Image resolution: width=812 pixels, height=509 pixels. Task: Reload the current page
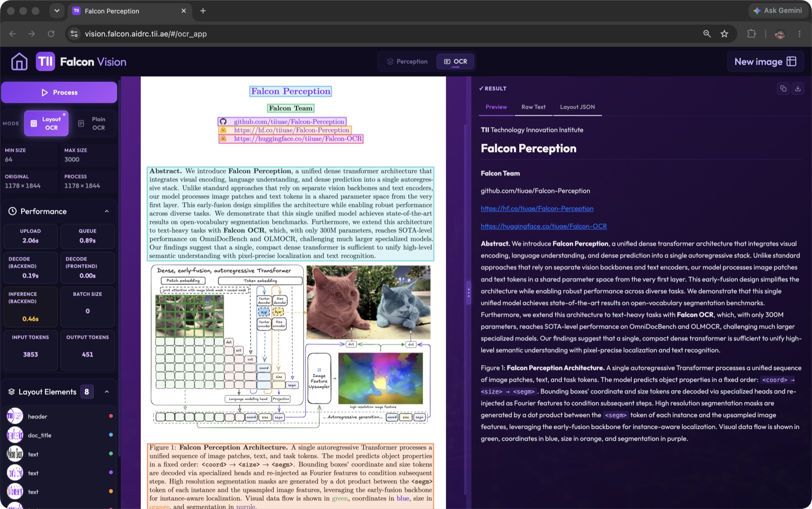pyautogui.click(x=51, y=34)
